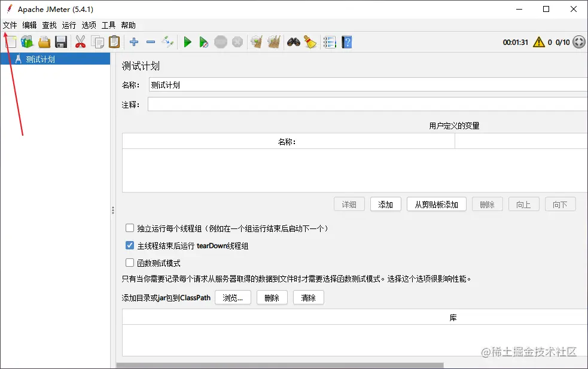Image resolution: width=588 pixels, height=369 pixels.
Task: Click the 向下 button
Action: tap(560, 205)
